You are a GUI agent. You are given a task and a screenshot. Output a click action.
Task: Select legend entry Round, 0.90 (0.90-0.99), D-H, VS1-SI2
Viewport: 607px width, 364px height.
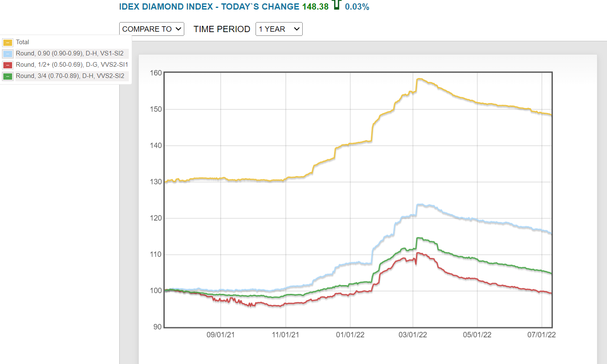[x=70, y=53]
